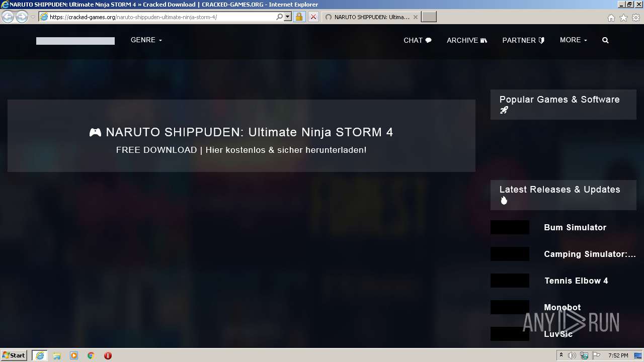Image resolution: width=644 pixels, height=362 pixels.
Task: Open the browser Home icon
Action: tap(611, 18)
